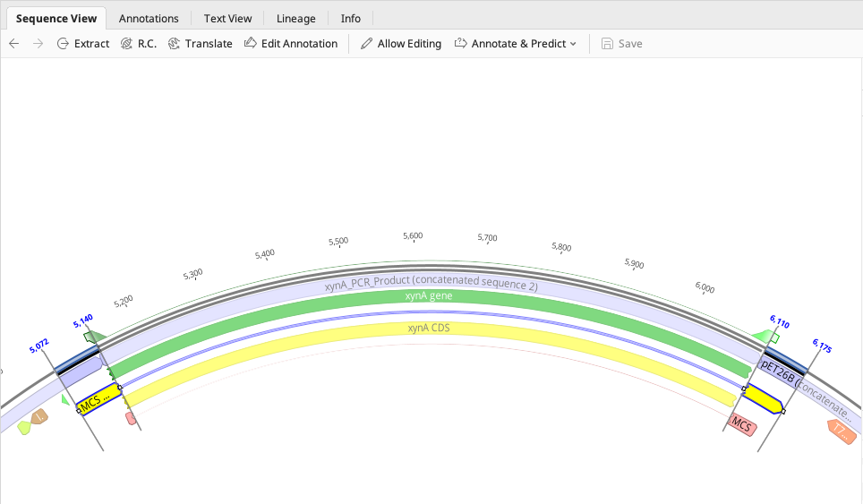Viewport: 863px width, 504px height.
Task: Click the forward arrow navigation icon
Action: tap(38, 44)
